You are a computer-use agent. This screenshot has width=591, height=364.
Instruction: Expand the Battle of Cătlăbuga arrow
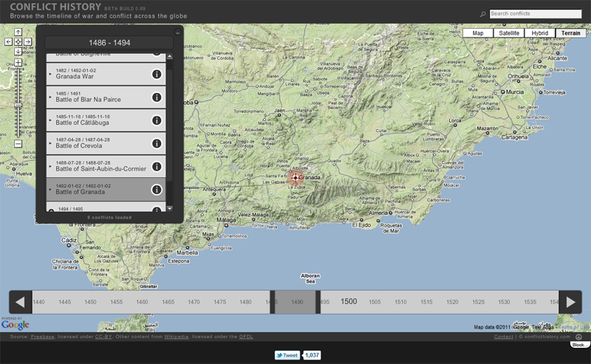(x=50, y=120)
